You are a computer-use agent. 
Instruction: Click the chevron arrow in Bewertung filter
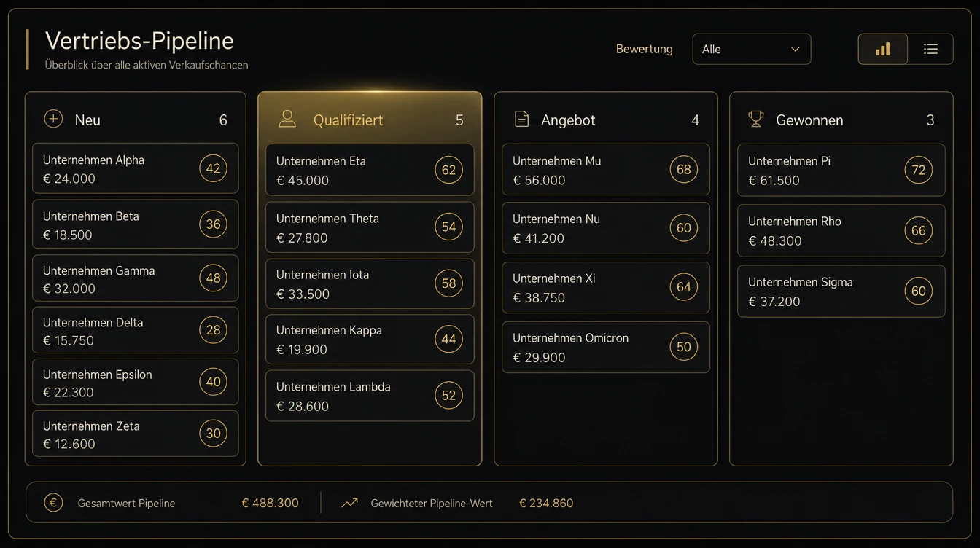pyautogui.click(x=795, y=50)
